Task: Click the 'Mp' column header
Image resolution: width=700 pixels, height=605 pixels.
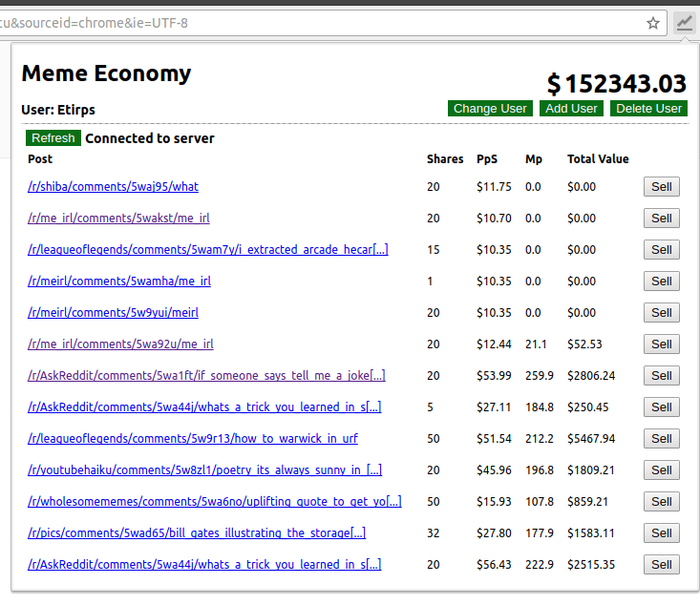Action: [x=534, y=158]
